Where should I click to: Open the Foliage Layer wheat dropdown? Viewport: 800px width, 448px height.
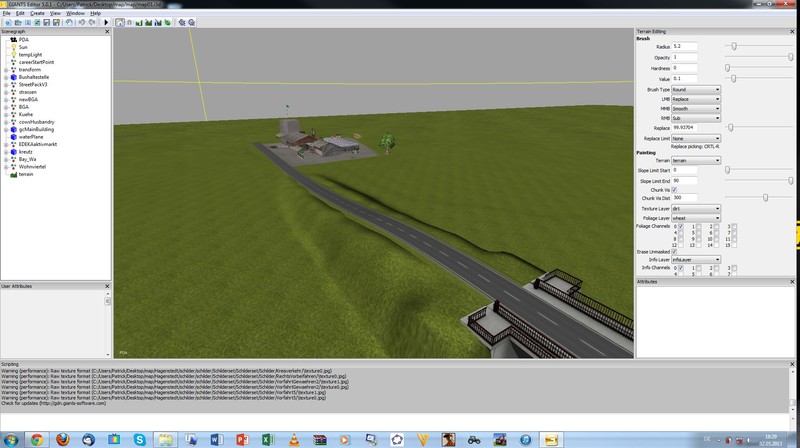coord(696,218)
